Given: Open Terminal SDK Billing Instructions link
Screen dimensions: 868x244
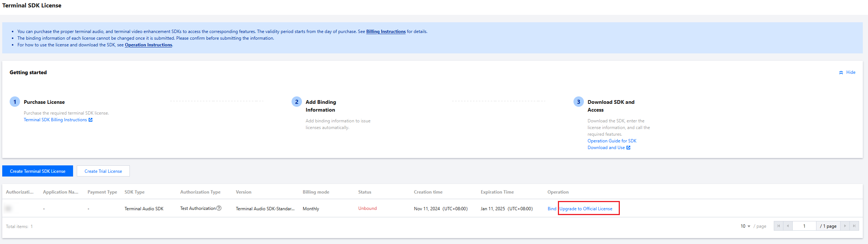Looking at the screenshot, I should coord(55,120).
